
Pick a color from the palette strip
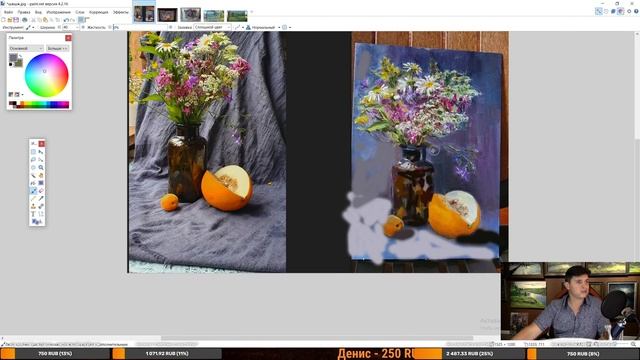click(39, 105)
